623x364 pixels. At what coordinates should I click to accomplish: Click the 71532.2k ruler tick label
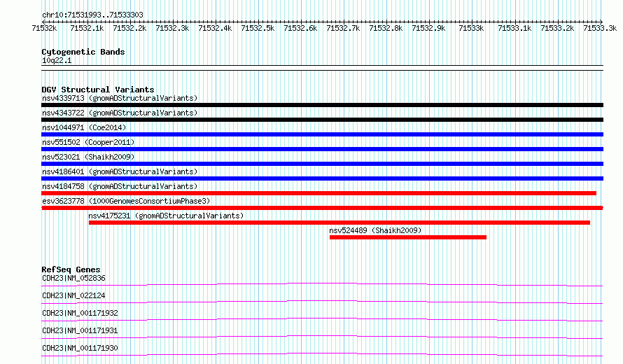click(129, 28)
